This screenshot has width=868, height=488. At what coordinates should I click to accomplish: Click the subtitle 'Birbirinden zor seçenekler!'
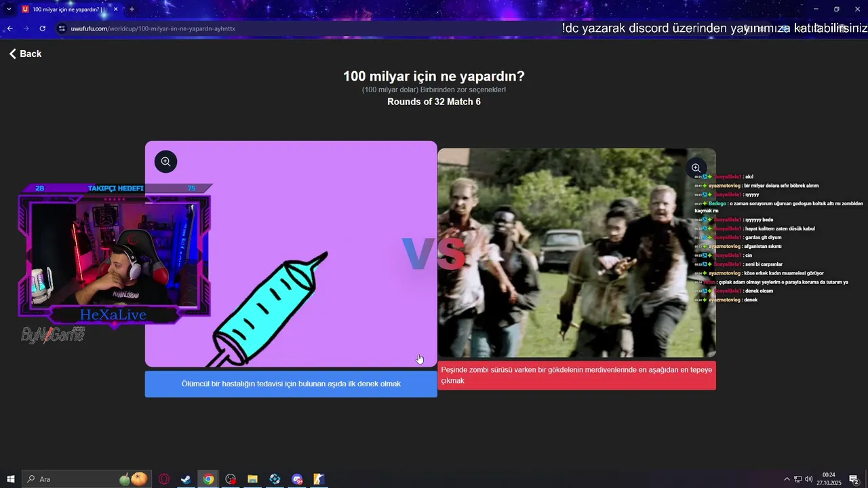463,89
